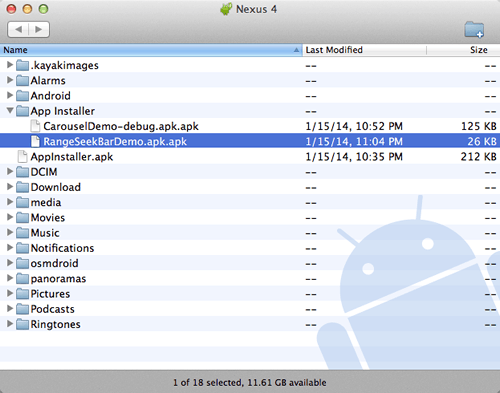500x393 pixels.
Task: Expand the panoramas folder triangle
Action: [10, 278]
